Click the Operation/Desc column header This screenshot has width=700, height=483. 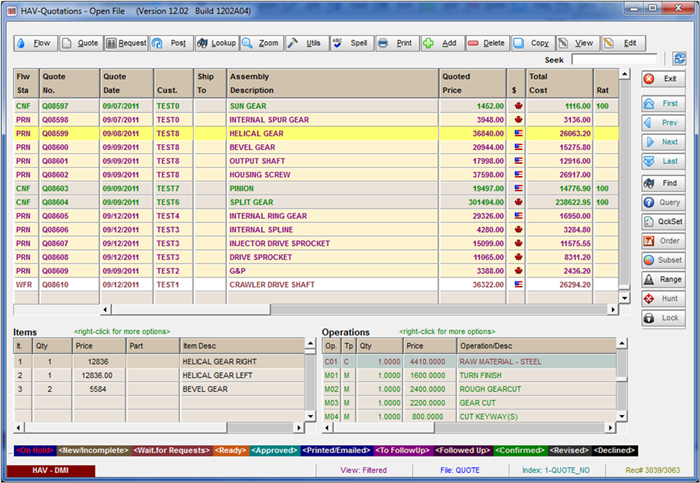tap(537, 346)
